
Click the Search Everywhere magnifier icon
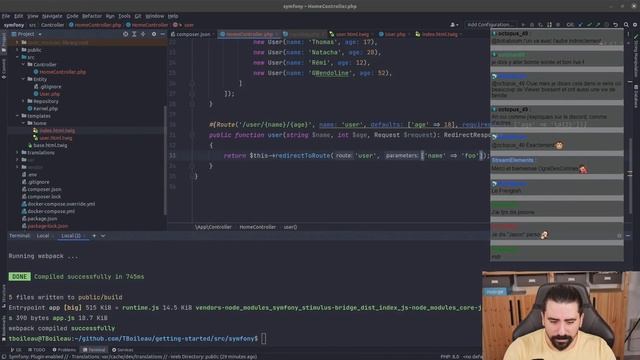tap(626, 25)
